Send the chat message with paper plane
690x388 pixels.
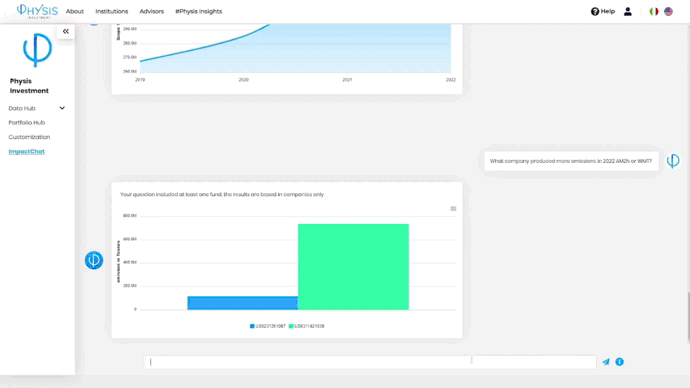(x=606, y=362)
